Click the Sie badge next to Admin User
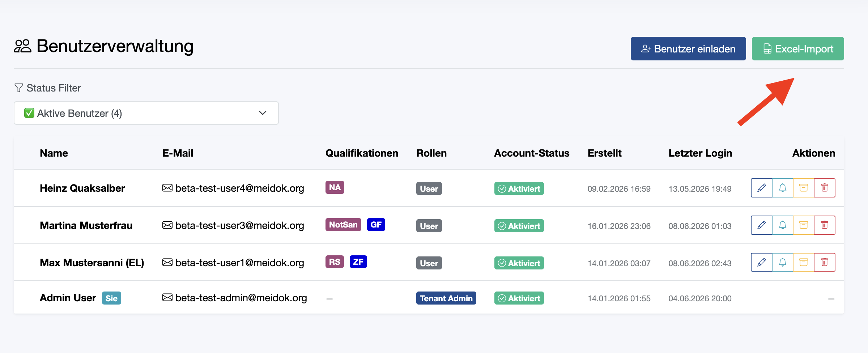This screenshot has width=868, height=353. click(x=111, y=298)
